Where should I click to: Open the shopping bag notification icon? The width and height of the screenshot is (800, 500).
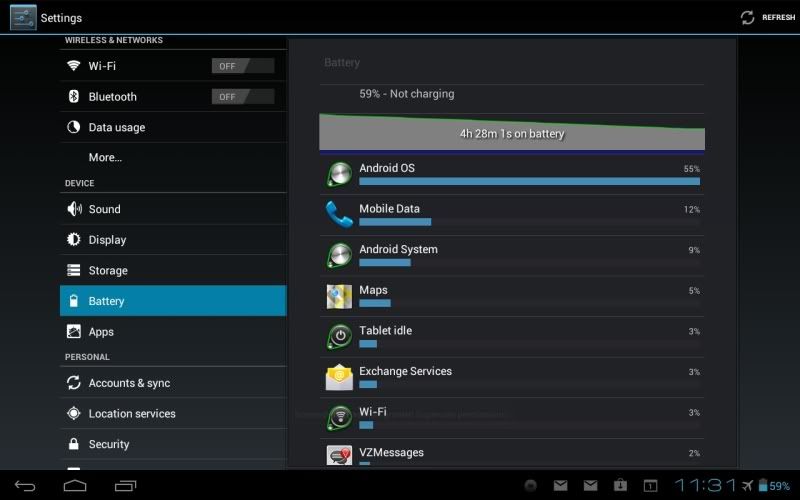click(620, 485)
